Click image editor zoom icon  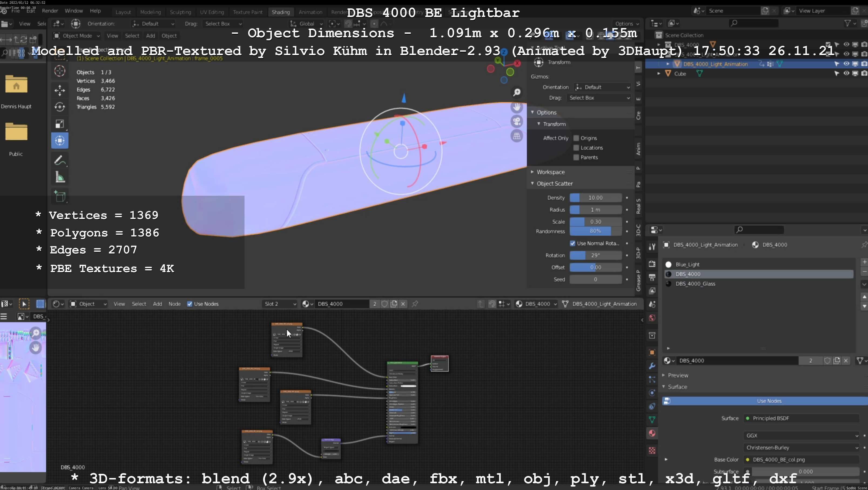point(35,333)
